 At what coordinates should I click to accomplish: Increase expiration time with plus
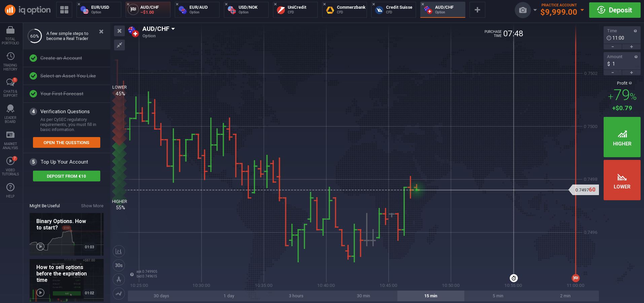pos(631,47)
